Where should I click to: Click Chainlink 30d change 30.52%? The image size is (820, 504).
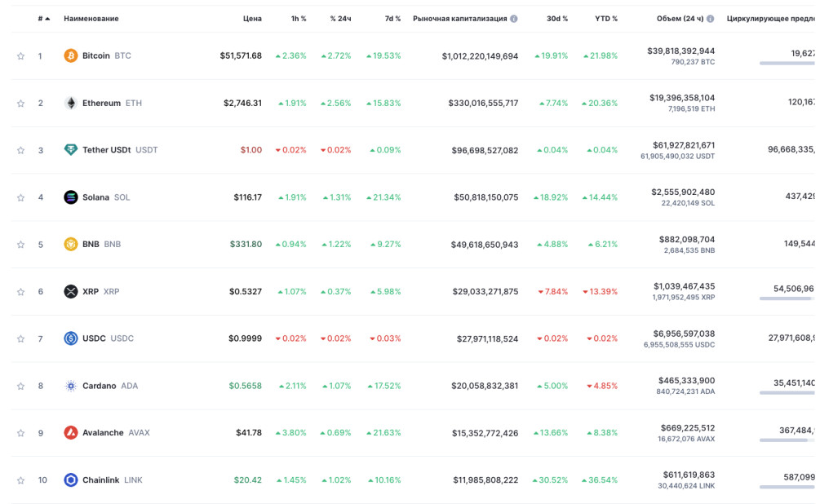(550, 480)
